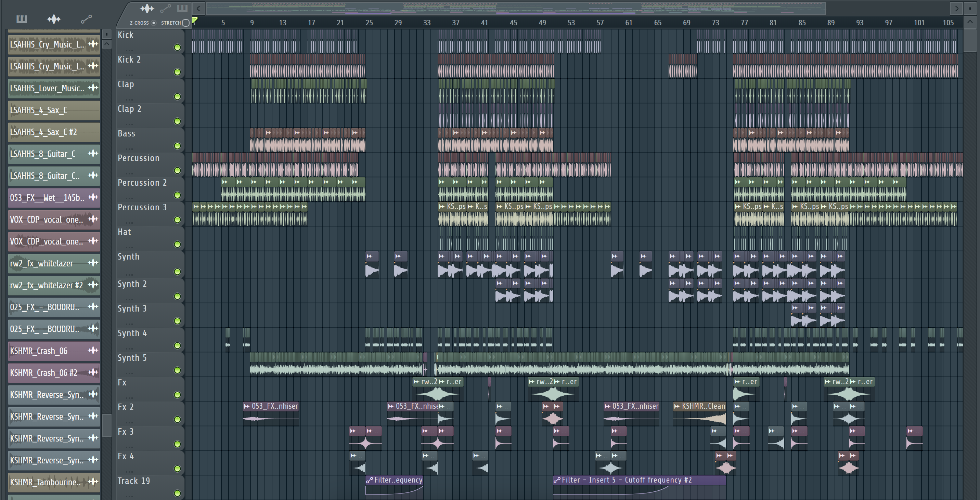
Task: Select first VOX_CDP_vocal_one clip in picker
Action: coord(54,220)
